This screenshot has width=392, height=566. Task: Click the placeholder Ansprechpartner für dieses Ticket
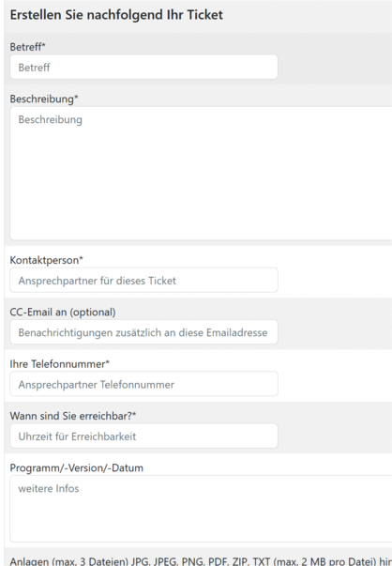[x=97, y=281]
